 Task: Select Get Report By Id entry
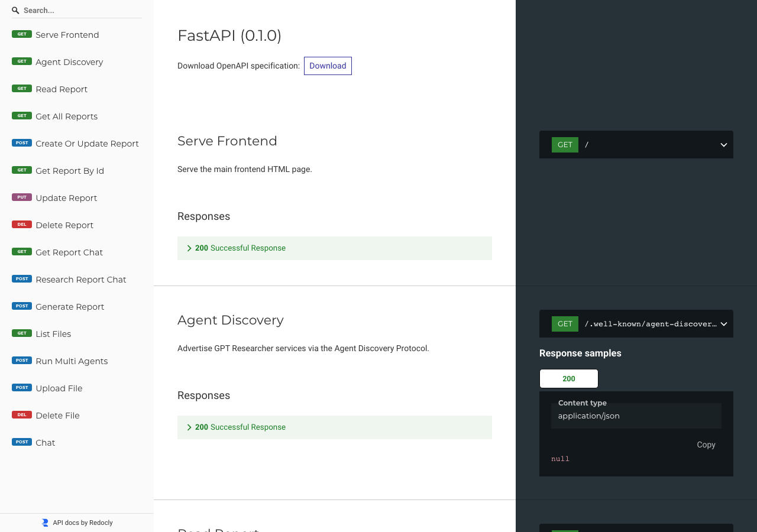77,171
